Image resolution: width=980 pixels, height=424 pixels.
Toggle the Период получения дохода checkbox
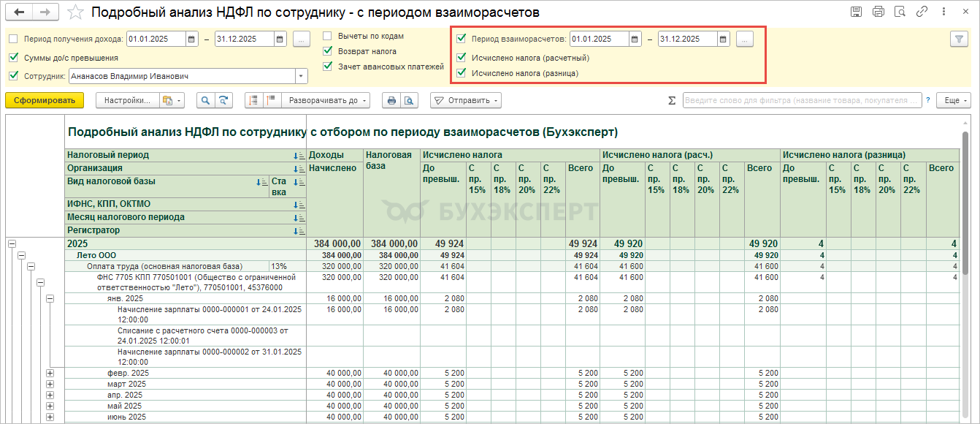point(13,39)
